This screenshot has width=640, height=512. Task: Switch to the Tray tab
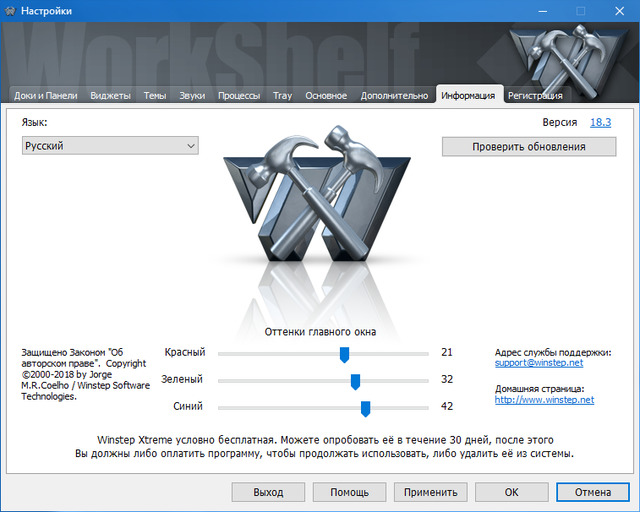coord(282,96)
